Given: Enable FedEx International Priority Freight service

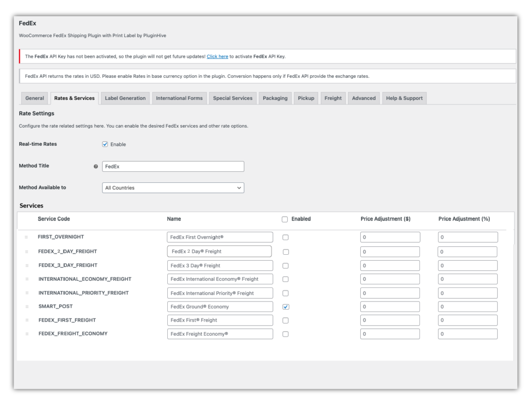Looking at the screenshot, I should [286, 293].
